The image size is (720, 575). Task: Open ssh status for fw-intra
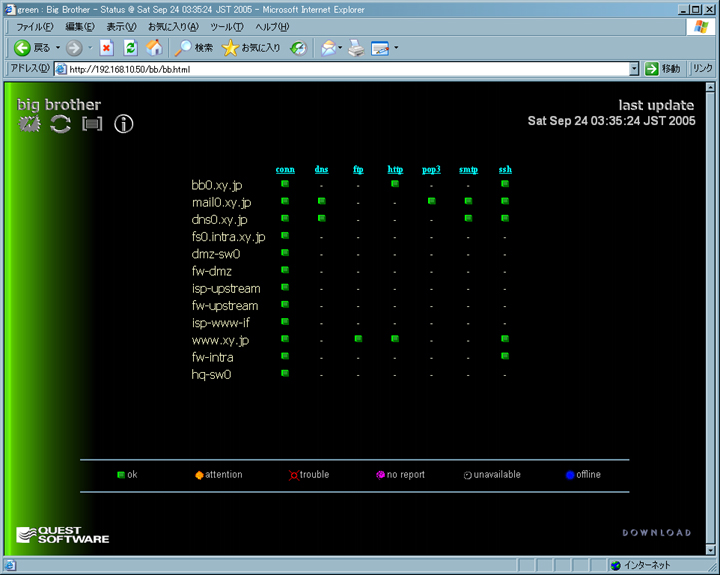click(505, 355)
